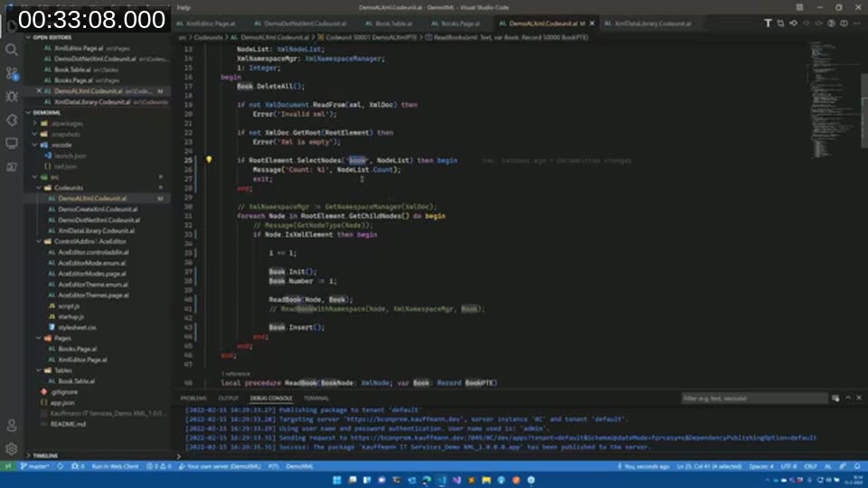
Task: Click the debug console filter input field
Action: (754, 399)
